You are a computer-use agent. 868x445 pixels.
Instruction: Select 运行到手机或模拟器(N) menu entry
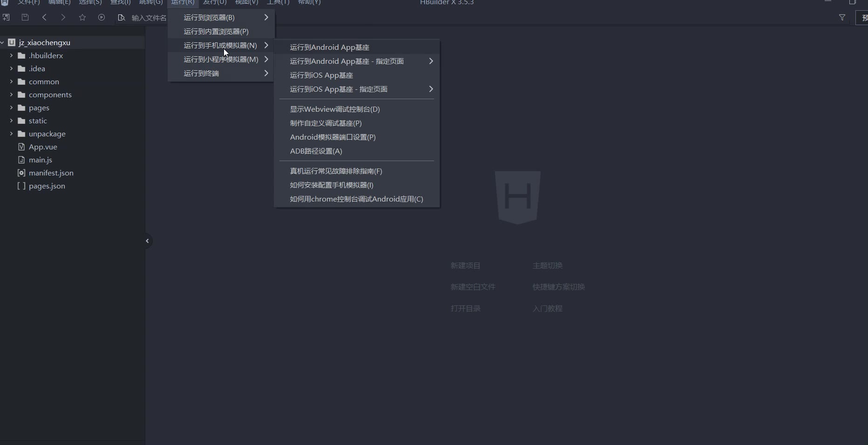(x=221, y=45)
